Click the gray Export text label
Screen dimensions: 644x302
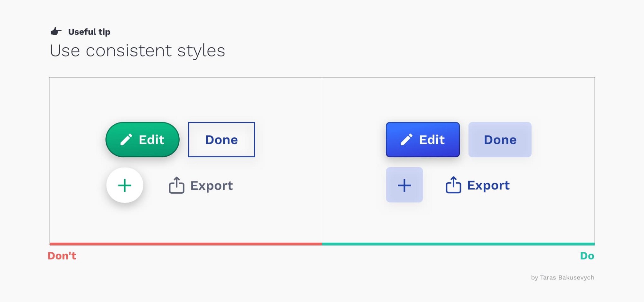[212, 186]
